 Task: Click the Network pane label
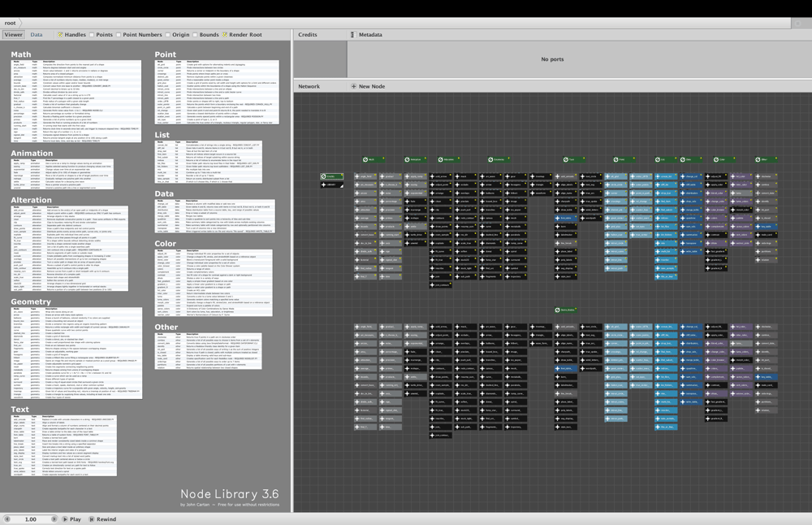pyautogui.click(x=309, y=86)
